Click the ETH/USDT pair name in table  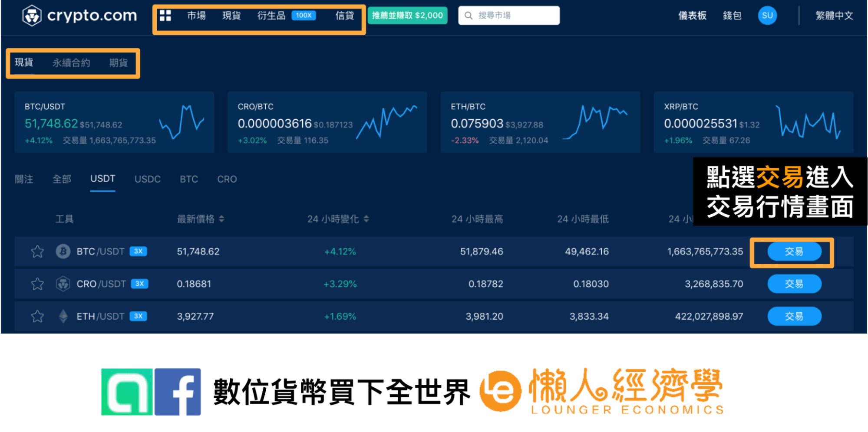[x=101, y=317]
